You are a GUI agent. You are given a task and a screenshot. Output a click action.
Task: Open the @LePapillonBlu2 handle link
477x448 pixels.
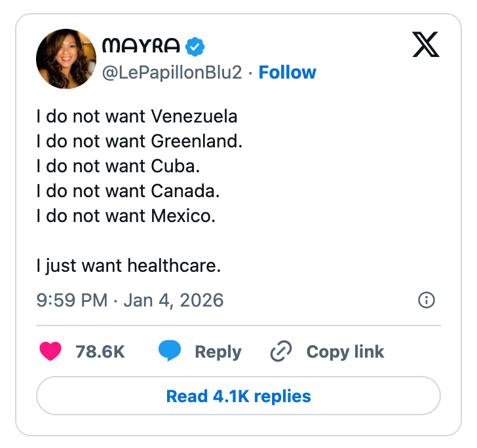coord(176,72)
